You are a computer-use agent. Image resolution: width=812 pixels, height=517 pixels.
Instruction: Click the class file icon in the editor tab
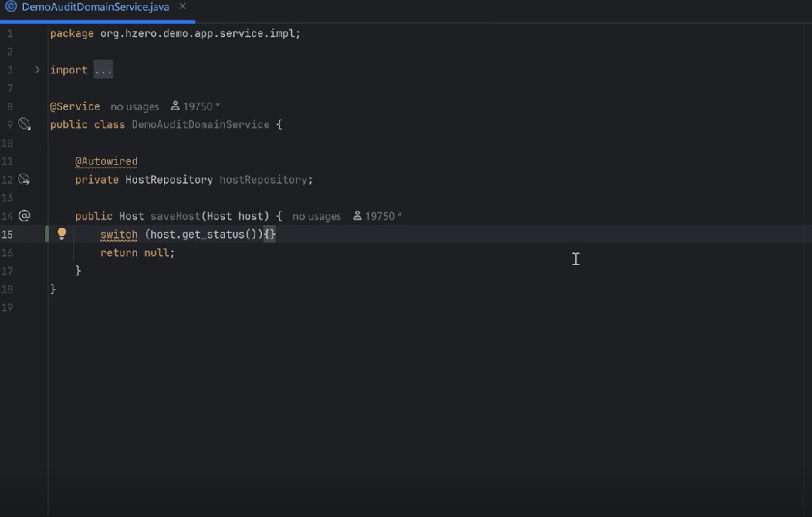[11, 7]
